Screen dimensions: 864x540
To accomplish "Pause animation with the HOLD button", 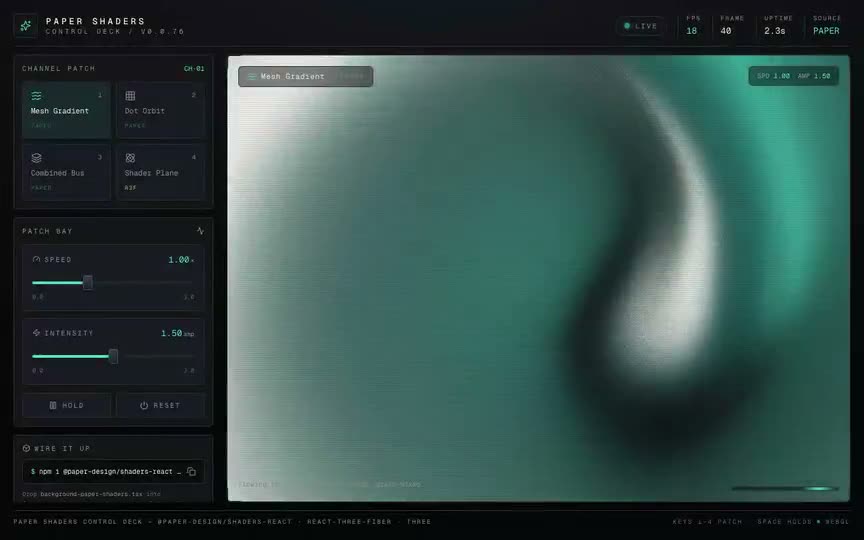I will [x=67, y=406].
